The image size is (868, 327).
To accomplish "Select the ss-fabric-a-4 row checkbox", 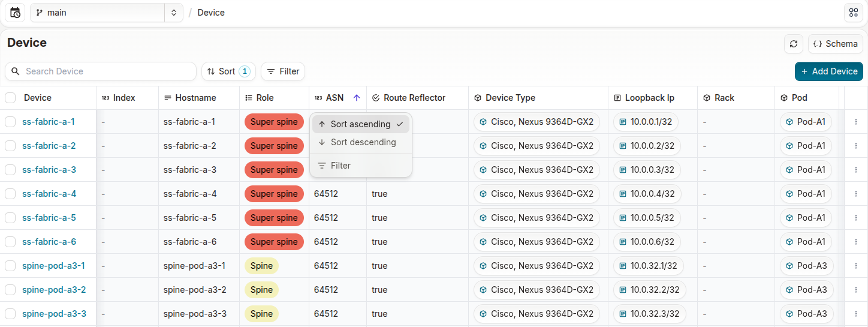I will click(10, 194).
